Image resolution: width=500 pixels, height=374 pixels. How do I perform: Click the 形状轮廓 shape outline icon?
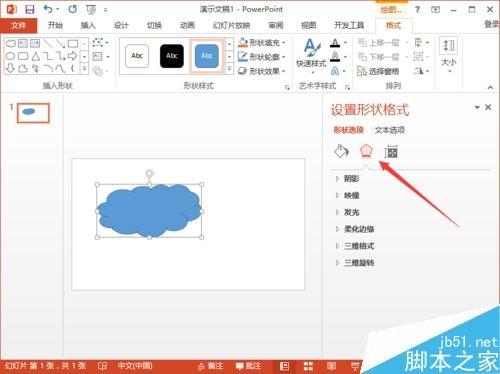click(243, 57)
